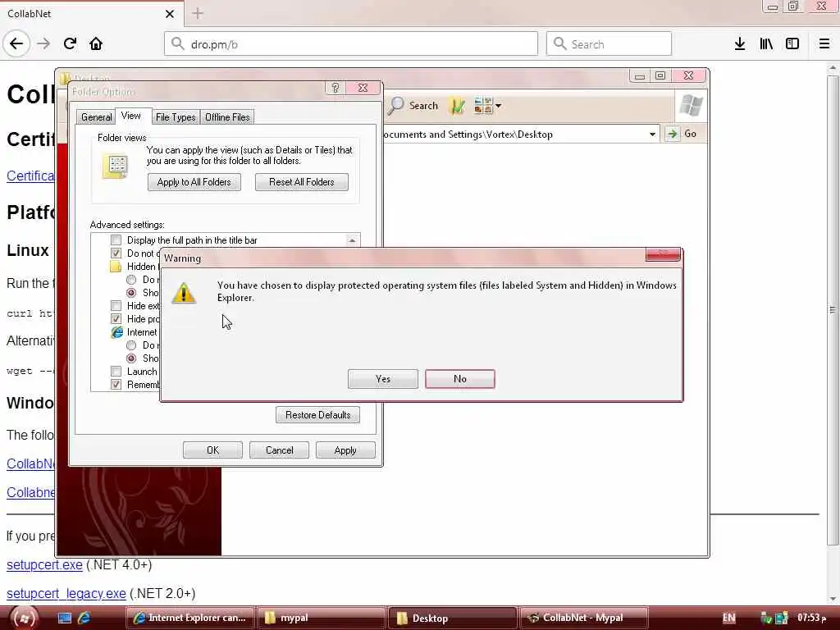840x630 pixels.
Task: Click the Explorer Folders toolbar icon
Action: pos(457,106)
